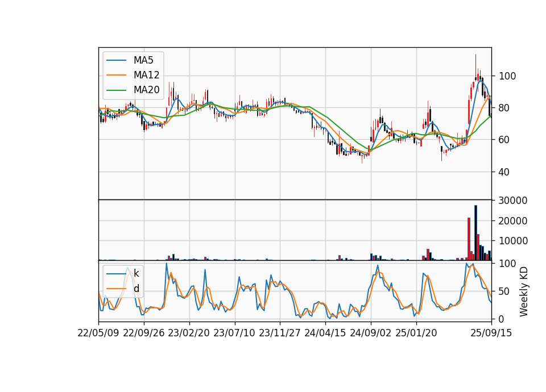Click the price axis value 40

504,172
